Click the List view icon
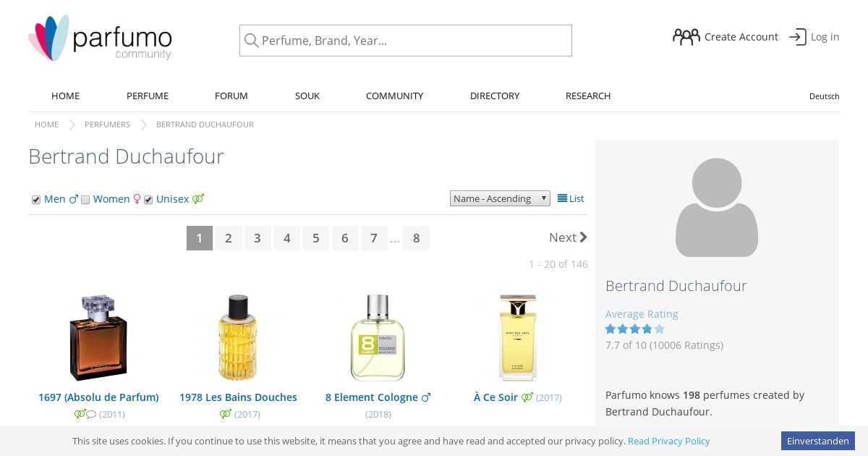 pos(563,198)
